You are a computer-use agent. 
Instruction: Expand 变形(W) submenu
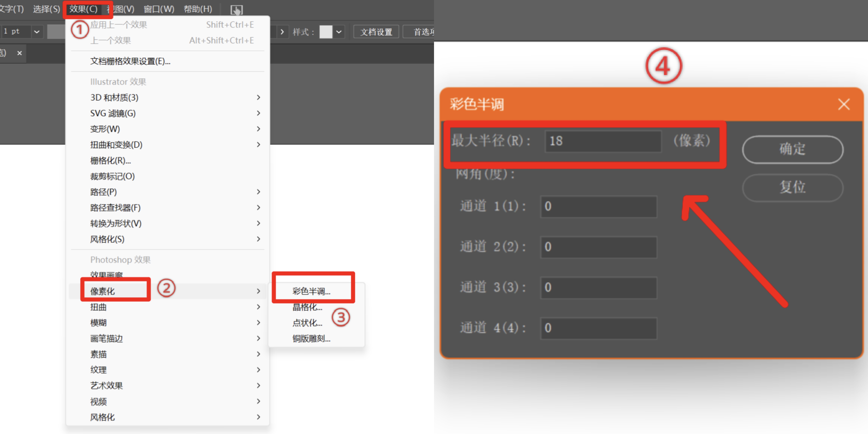coord(167,129)
